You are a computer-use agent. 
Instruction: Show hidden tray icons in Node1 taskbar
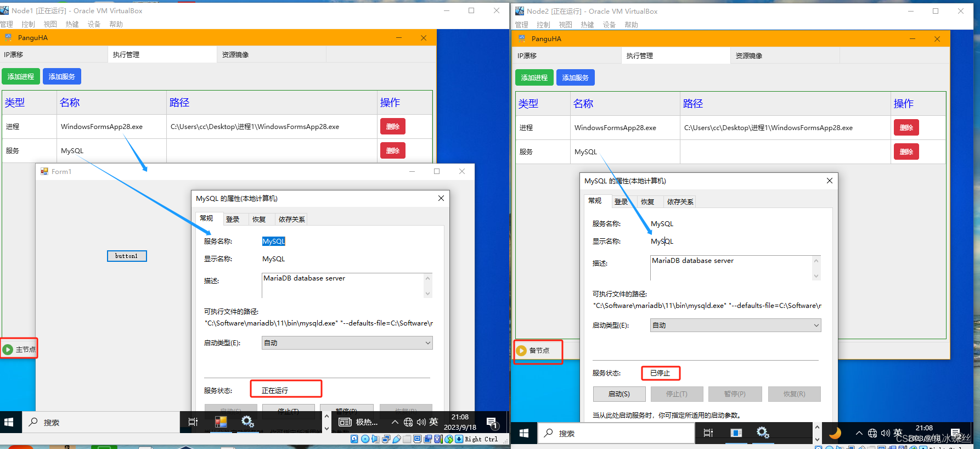(x=395, y=422)
